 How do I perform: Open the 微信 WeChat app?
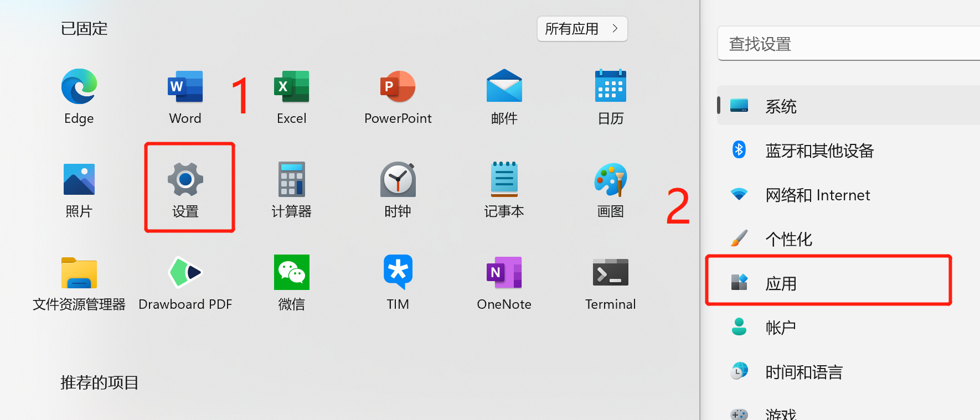[292, 272]
